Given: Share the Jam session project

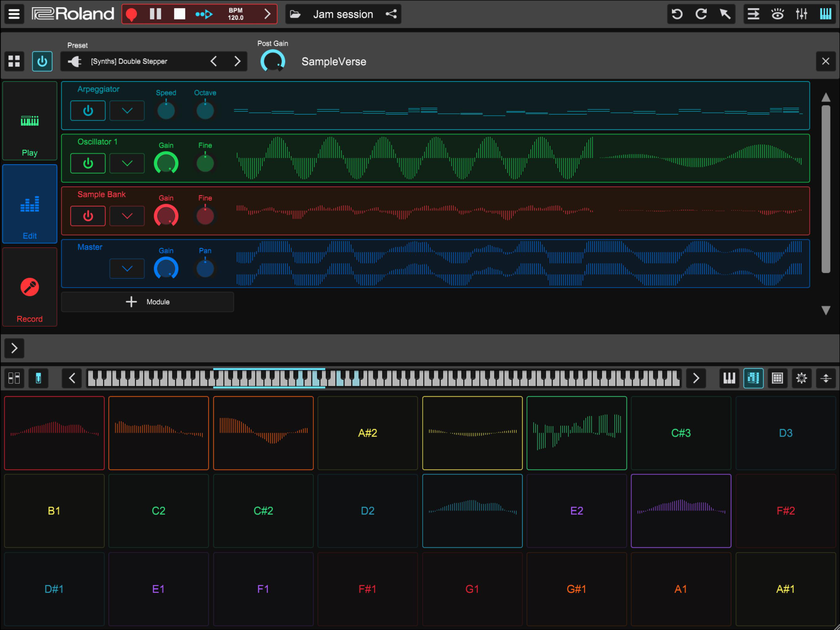Looking at the screenshot, I should tap(391, 14).
